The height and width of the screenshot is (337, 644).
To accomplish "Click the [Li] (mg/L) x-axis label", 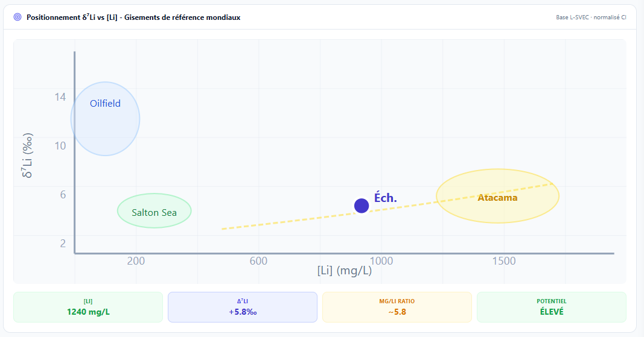I will [x=344, y=270].
